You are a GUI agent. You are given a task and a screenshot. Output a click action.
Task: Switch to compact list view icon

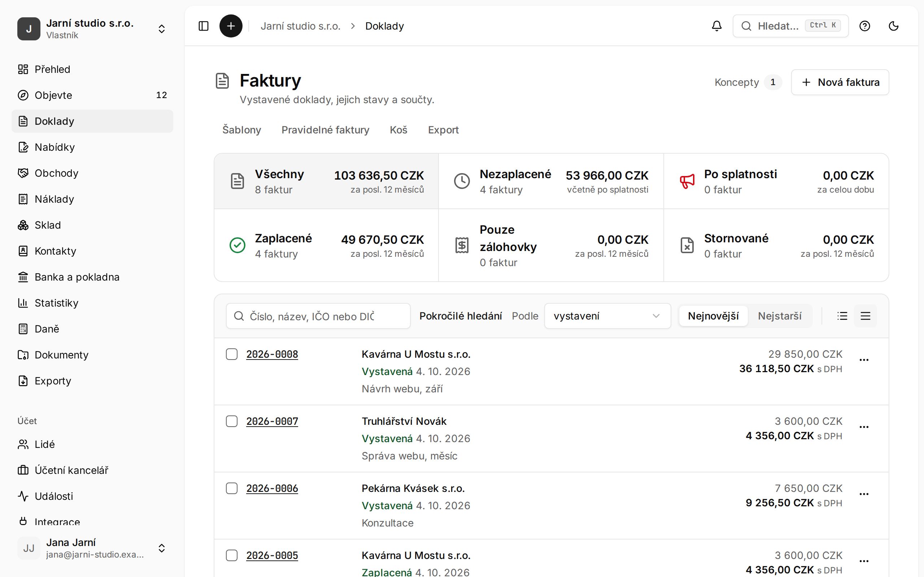tap(842, 316)
